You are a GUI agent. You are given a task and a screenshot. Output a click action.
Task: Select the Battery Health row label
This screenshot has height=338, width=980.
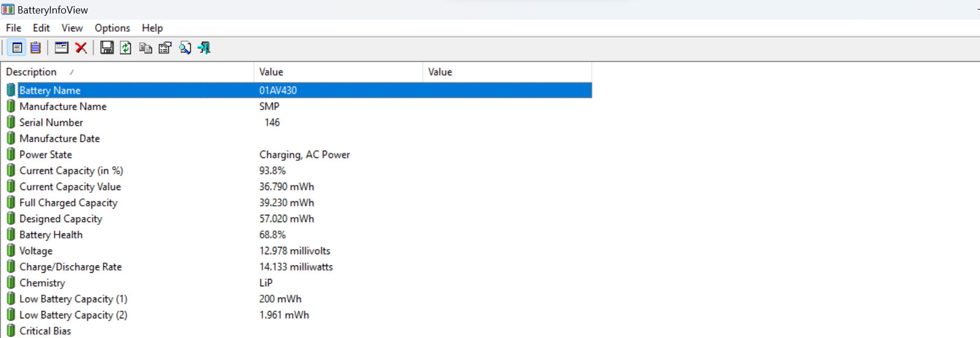point(51,235)
